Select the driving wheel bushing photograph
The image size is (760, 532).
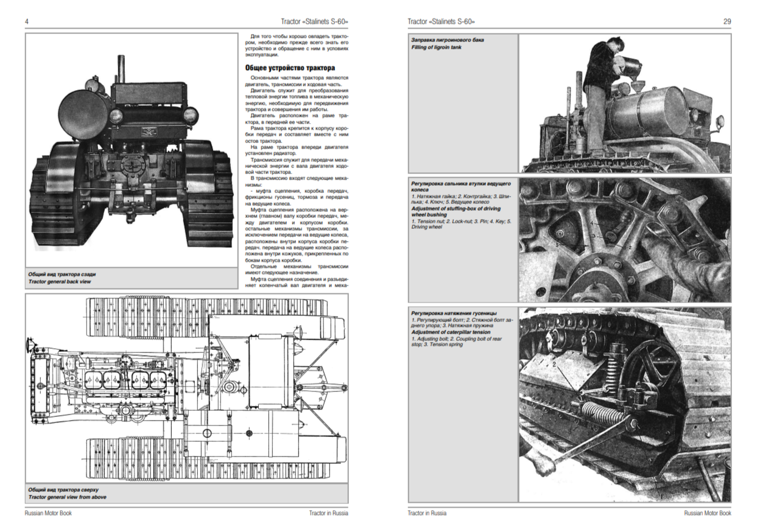pos(625,239)
